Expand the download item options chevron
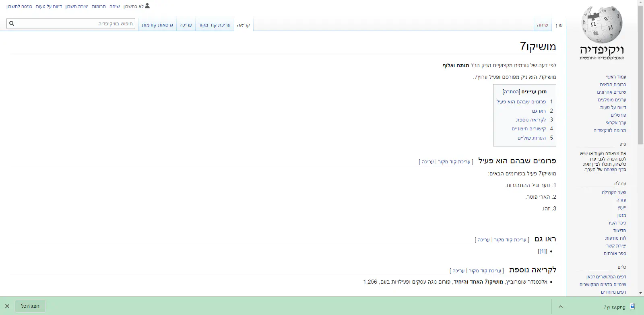Image resolution: width=644 pixels, height=315 pixels. tap(560, 307)
